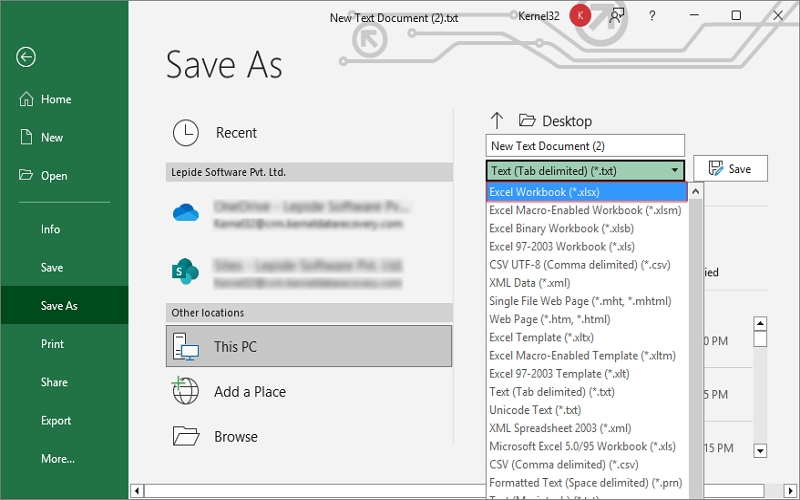Choose XML Spreadsheet 2003 (*.xml)

tap(587, 428)
